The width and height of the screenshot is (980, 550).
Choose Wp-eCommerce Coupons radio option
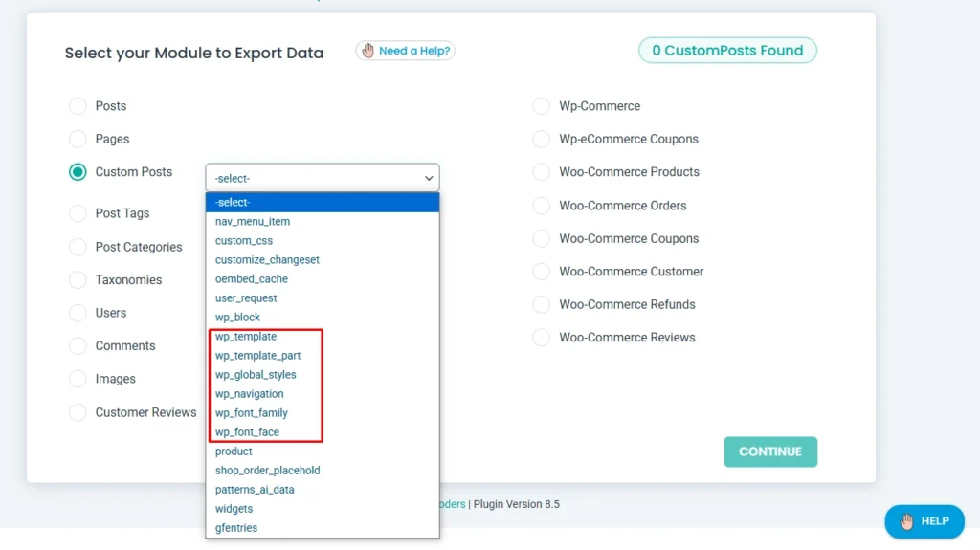pyautogui.click(x=542, y=140)
